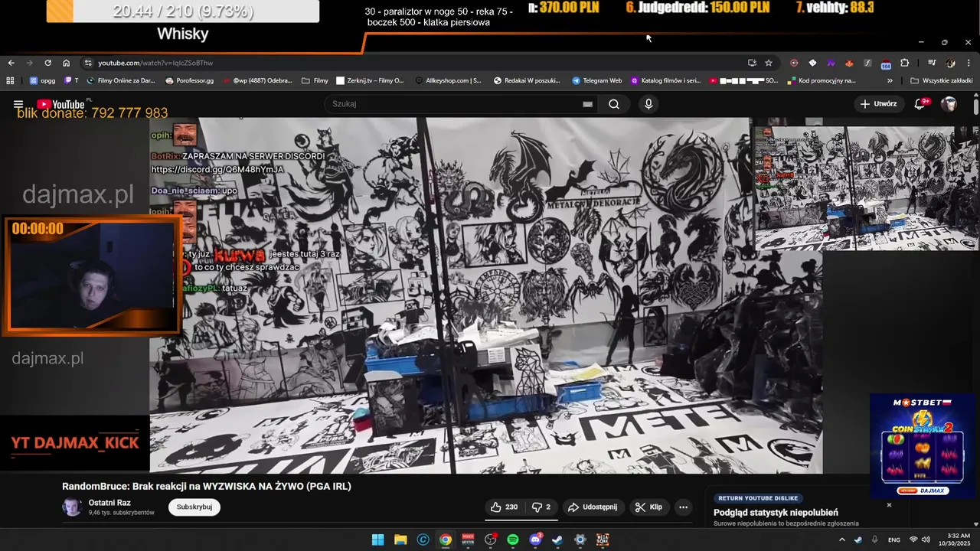Open File Explorer from taskbar
The image size is (980, 551).
click(x=400, y=540)
